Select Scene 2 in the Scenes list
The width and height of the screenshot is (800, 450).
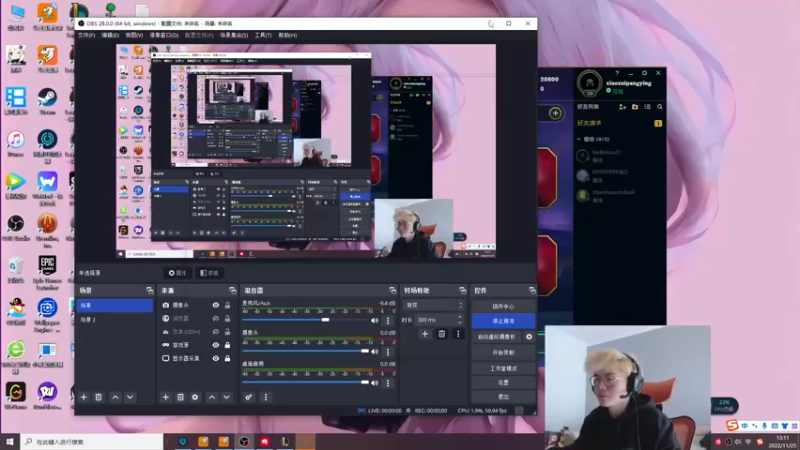pos(115,319)
